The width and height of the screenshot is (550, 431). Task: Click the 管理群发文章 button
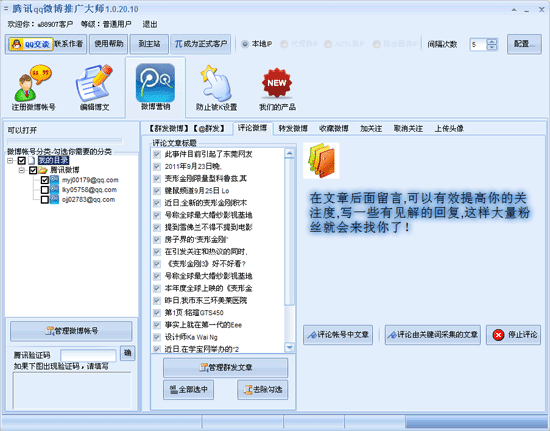coord(226,368)
